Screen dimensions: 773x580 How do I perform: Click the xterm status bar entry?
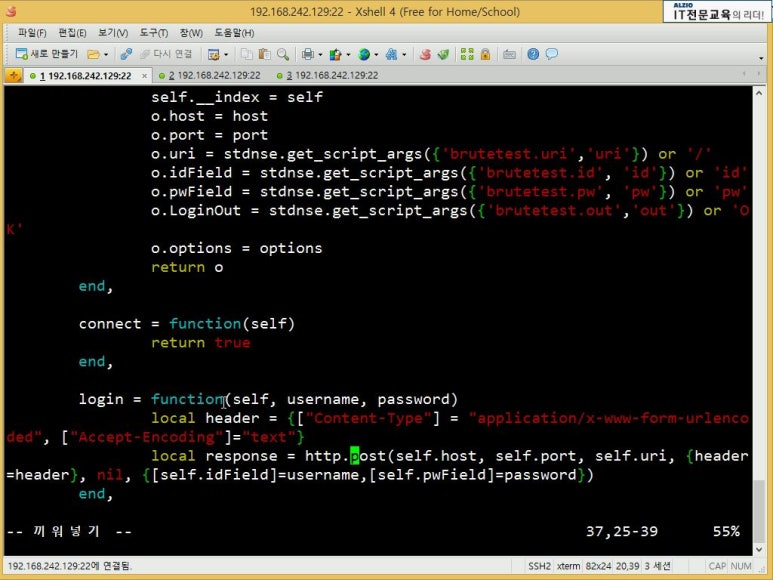(568, 566)
